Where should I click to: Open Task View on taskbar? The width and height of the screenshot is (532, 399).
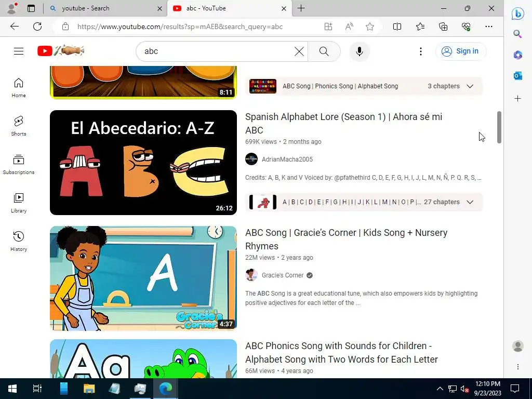[x=37, y=389]
